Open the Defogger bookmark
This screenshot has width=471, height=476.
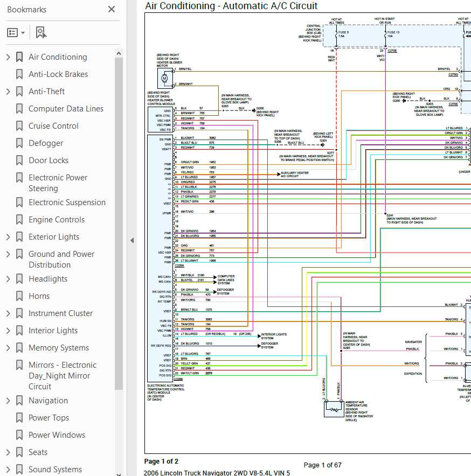point(46,143)
